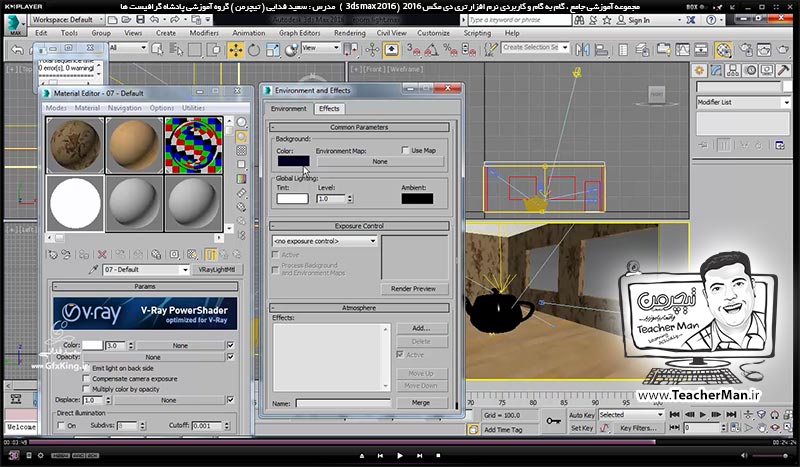Viewport: 800px width, 467px height.
Task: Click the Add... atmosphere effect button
Action: (x=421, y=328)
